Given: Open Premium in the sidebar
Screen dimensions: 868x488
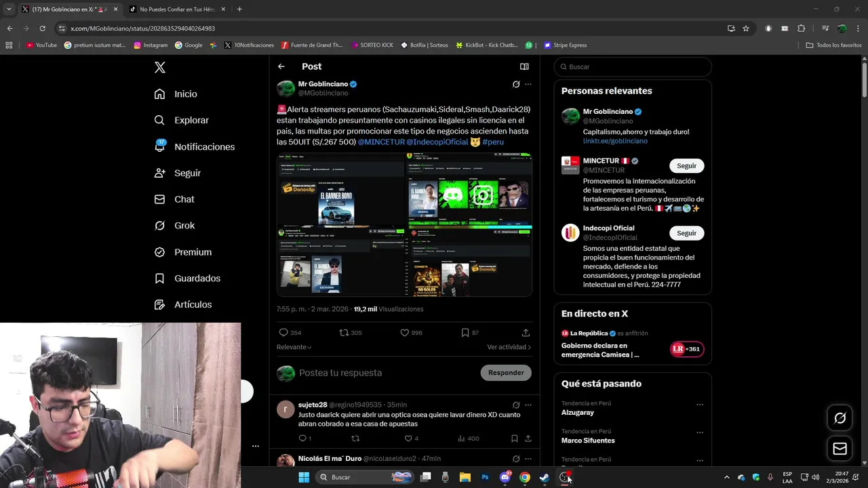Looking at the screenshot, I should 182,252.
